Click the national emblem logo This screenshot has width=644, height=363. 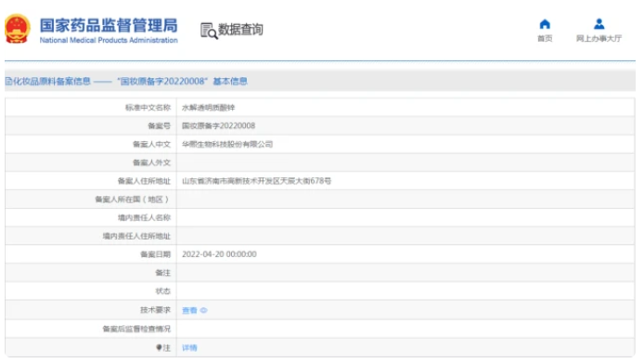tap(18, 29)
